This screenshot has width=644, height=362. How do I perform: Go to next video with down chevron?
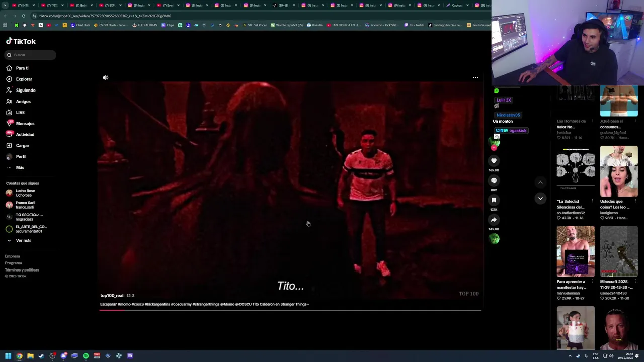tap(540, 199)
